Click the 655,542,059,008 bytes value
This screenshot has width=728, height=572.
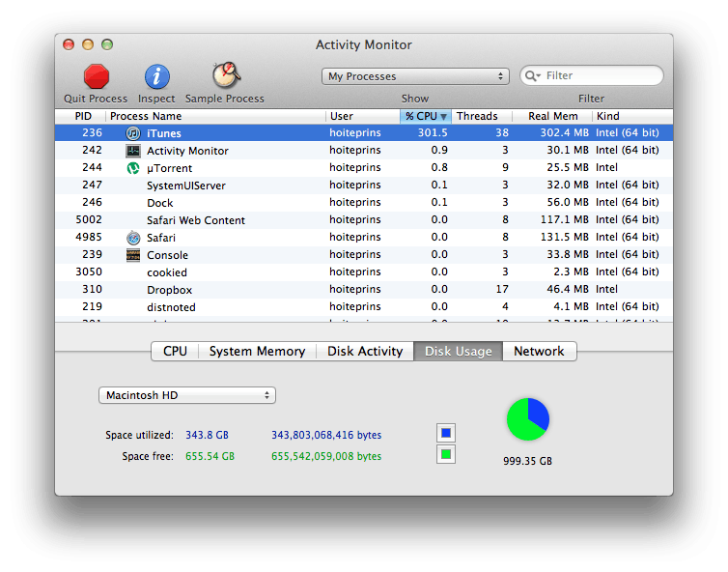(x=326, y=456)
